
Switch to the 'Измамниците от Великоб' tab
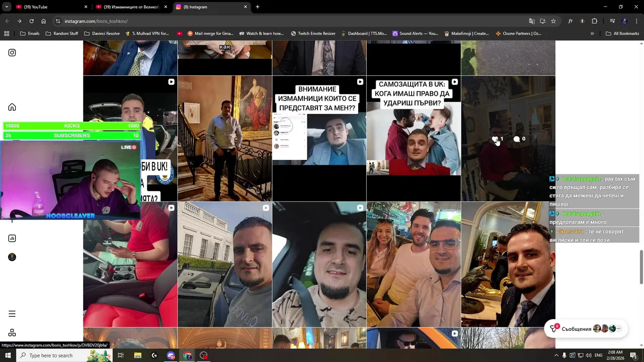pyautogui.click(x=131, y=7)
